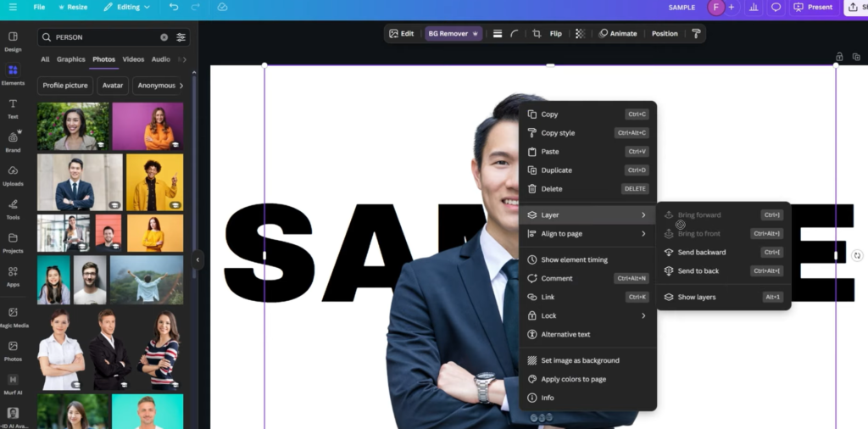Image resolution: width=868 pixels, height=429 pixels.
Task: Click the BG Remover button
Action: click(x=453, y=34)
